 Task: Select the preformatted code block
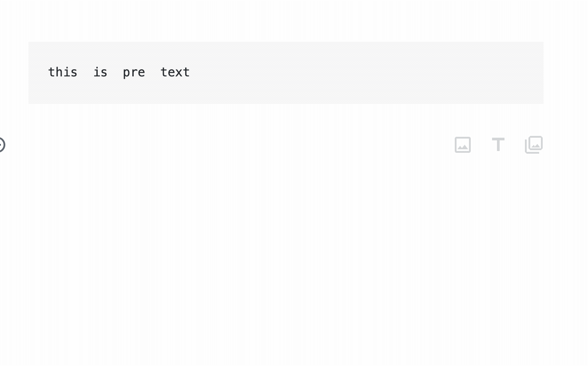point(286,72)
